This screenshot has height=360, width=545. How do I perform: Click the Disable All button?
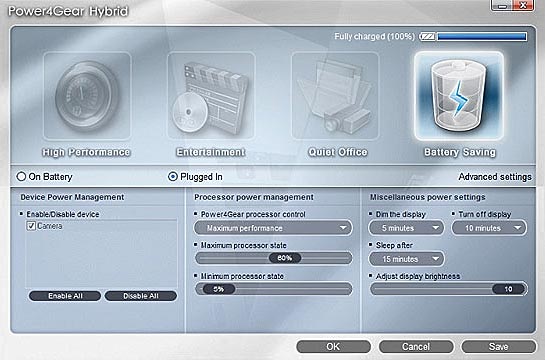tap(141, 296)
